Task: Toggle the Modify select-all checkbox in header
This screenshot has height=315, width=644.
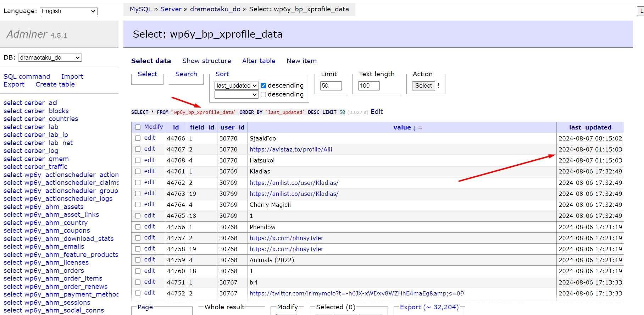Action: click(x=138, y=127)
